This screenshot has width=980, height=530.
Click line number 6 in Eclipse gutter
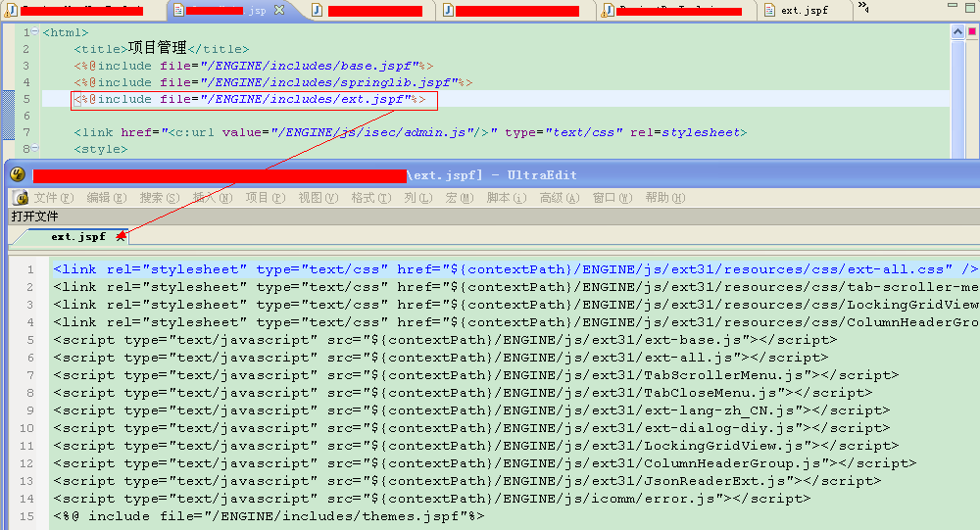pyautogui.click(x=26, y=116)
